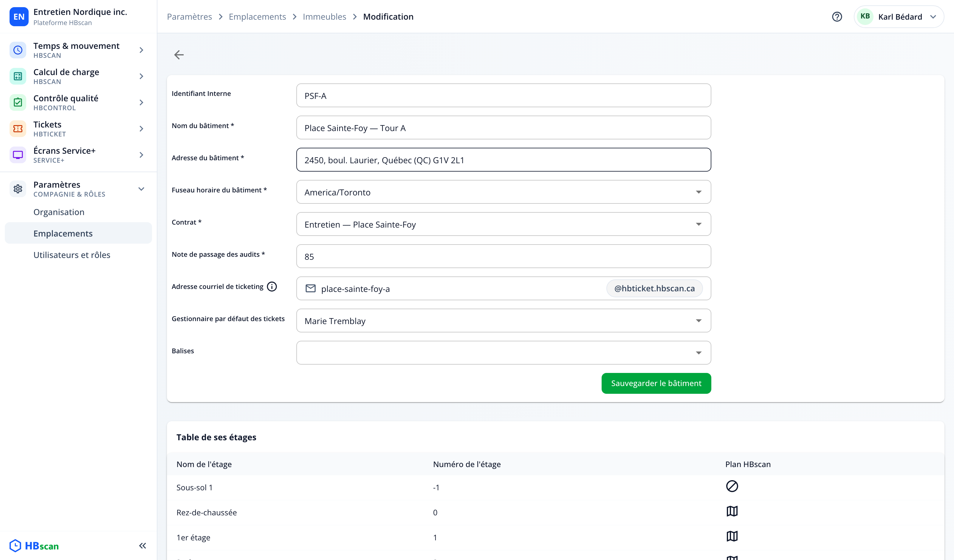The height and width of the screenshot is (560, 954).
Task: Click the Note de passage field 85
Action: [504, 256]
